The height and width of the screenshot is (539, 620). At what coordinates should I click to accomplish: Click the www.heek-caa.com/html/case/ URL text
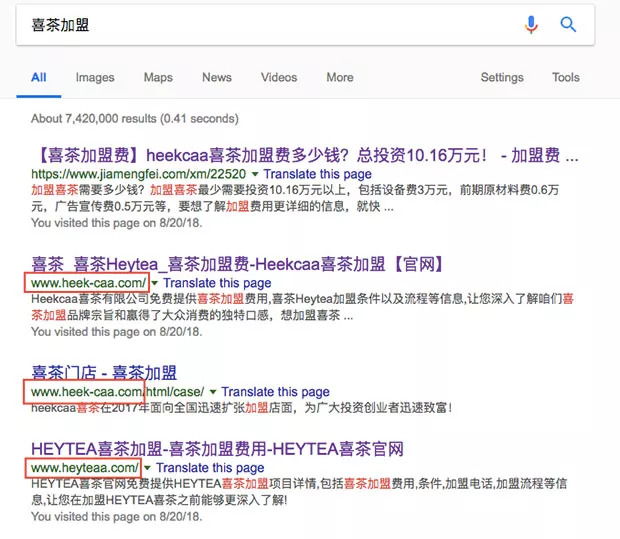(x=118, y=391)
